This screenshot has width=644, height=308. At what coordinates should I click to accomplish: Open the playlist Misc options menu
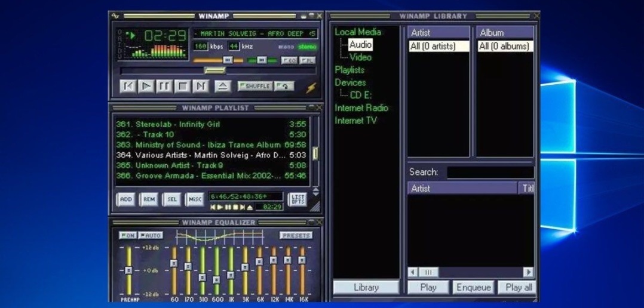tap(194, 199)
